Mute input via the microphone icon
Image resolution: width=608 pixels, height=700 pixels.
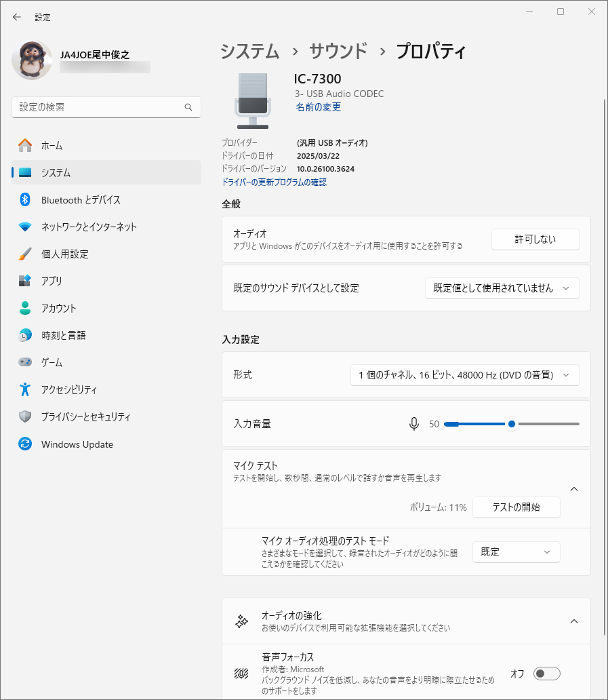click(x=414, y=424)
